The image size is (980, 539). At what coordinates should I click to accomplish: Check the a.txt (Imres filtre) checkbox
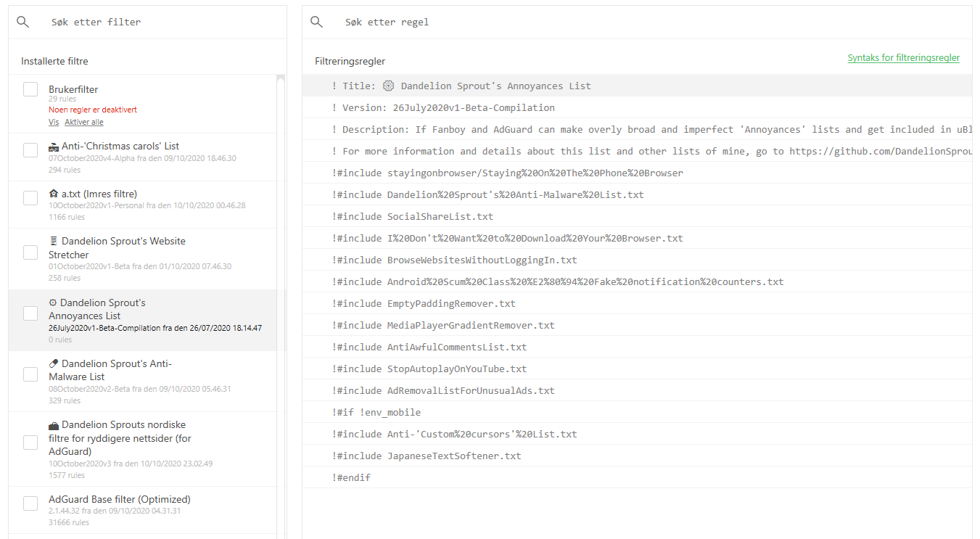point(30,197)
